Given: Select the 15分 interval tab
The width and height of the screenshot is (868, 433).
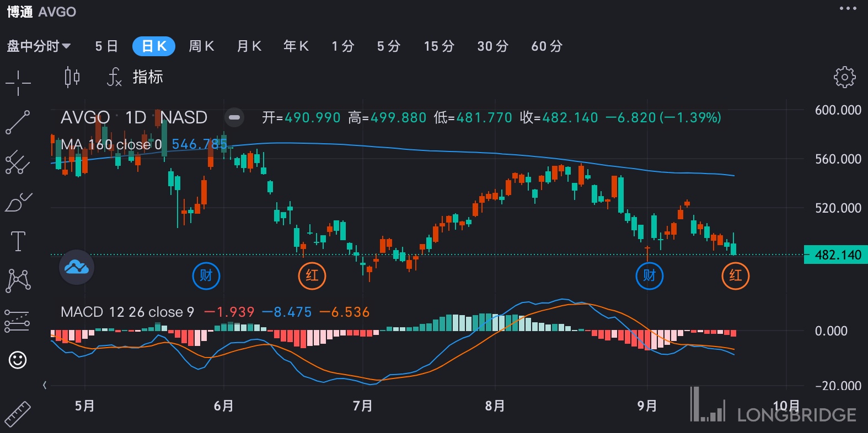Looking at the screenshot, I should coord(439,46).
